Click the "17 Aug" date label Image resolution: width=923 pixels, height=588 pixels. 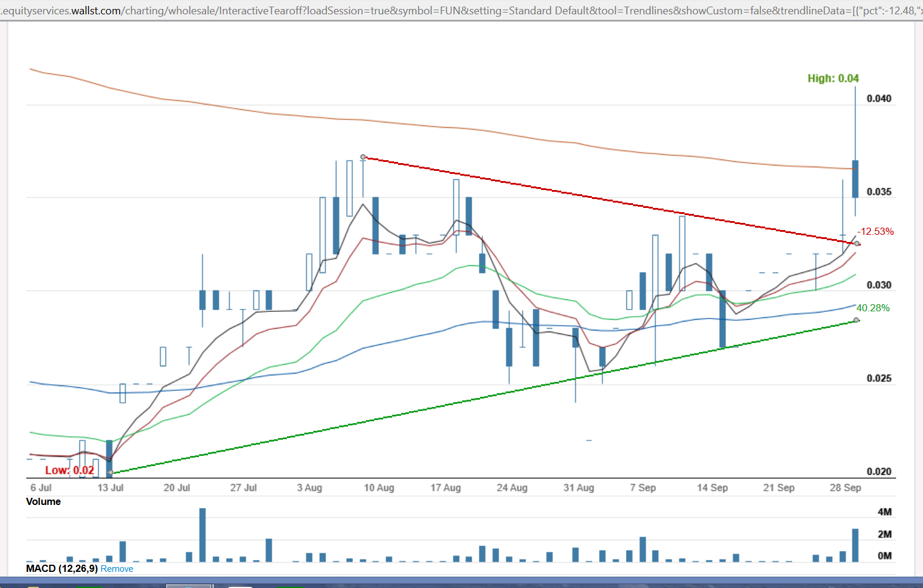445,488
